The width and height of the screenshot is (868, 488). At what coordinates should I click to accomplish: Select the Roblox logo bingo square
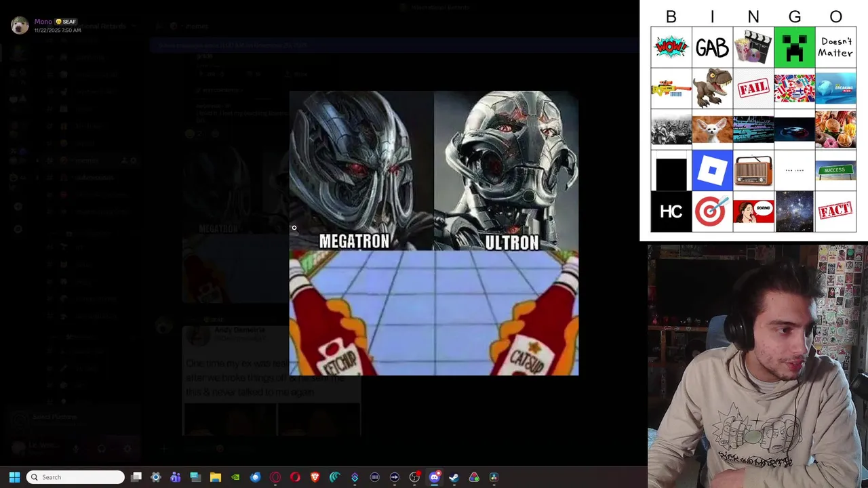click(712, 170)
